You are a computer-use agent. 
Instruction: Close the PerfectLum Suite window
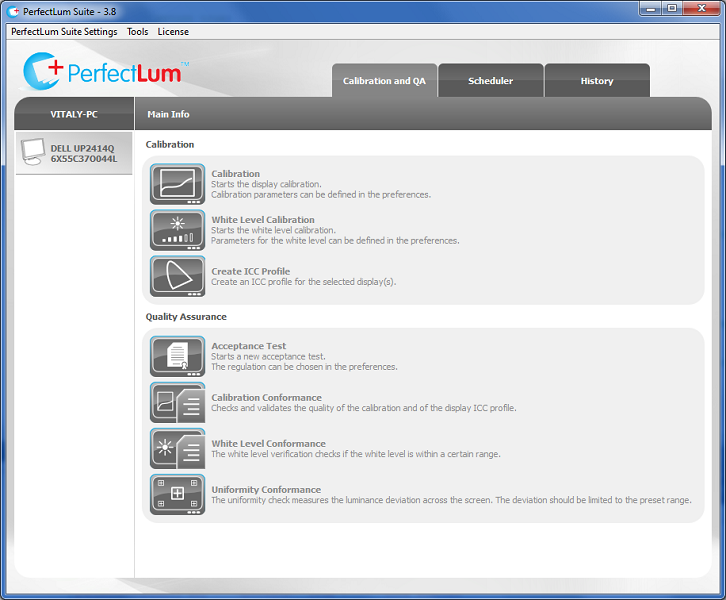[x=701, y=9]
